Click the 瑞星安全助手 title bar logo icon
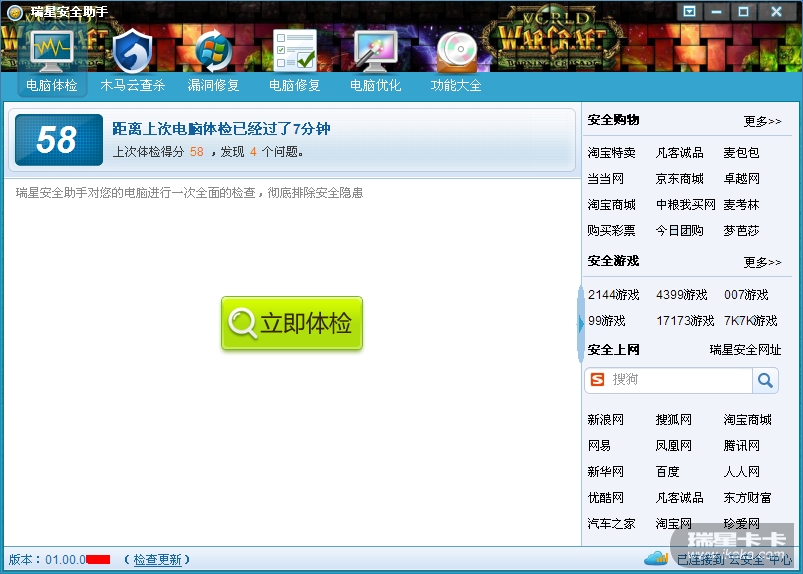 [x=15, y=12]
